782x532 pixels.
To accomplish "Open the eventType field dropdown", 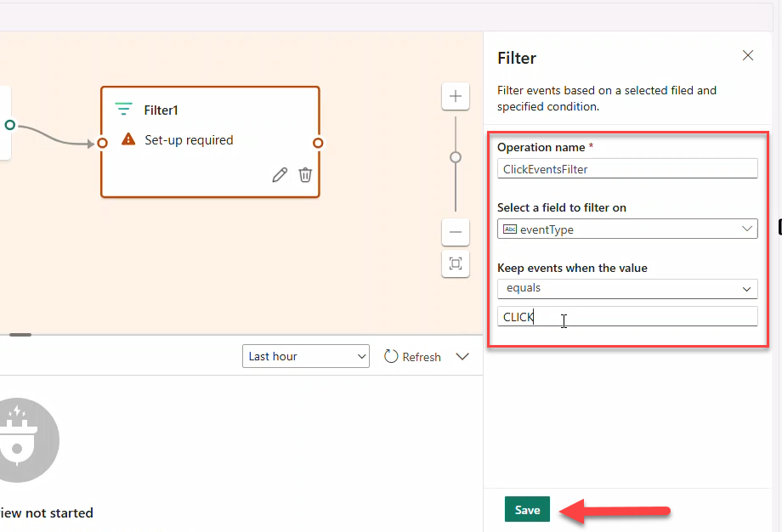I will (747, 229).
